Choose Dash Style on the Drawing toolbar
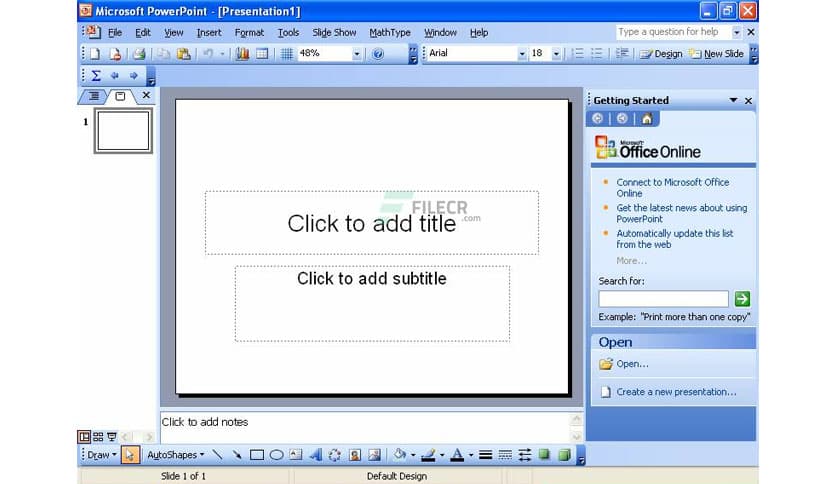This screenshot has width=836, height=484. tap(505, 455)
